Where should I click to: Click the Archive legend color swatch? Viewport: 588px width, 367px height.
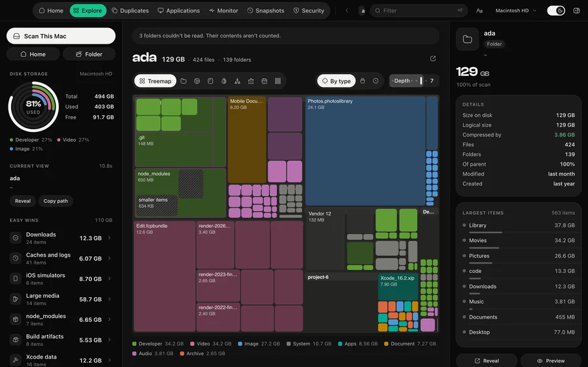click(182, 353)
